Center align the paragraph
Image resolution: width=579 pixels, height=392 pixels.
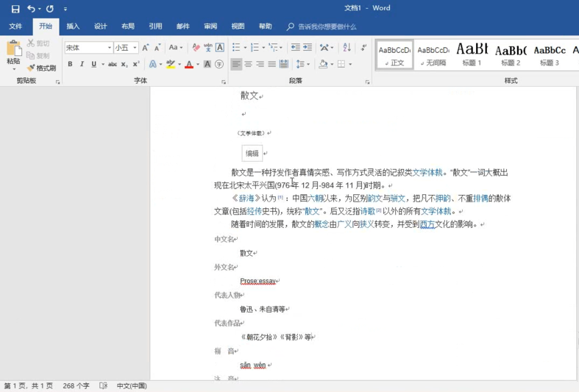(248, 65)
